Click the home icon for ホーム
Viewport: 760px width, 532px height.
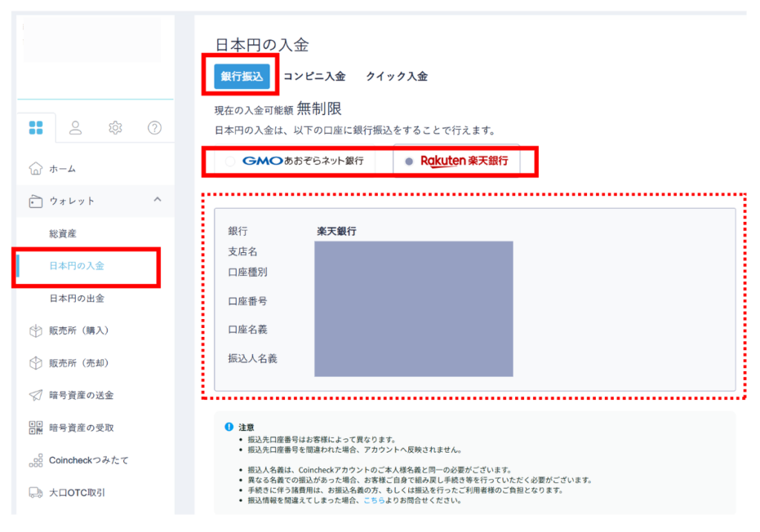click(x=35, y=168)
